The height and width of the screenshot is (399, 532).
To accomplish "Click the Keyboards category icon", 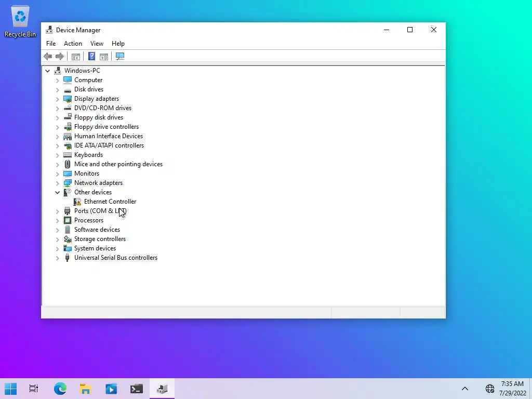I will click(x=68, y=155).
